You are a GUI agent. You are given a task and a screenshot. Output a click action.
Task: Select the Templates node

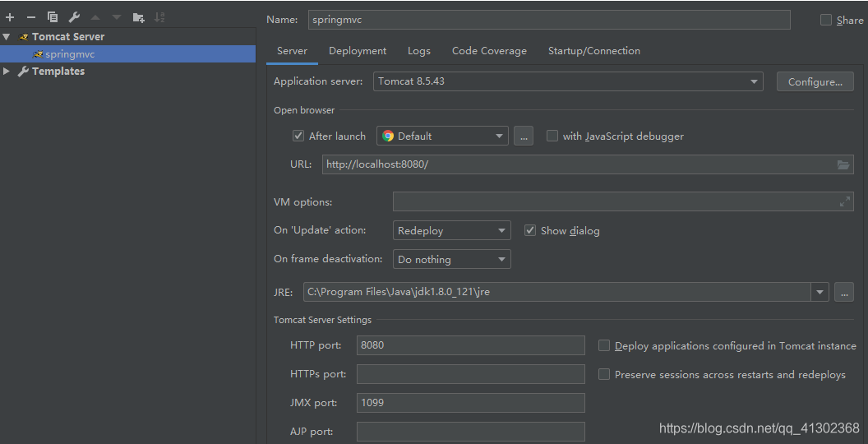(58, 72)
